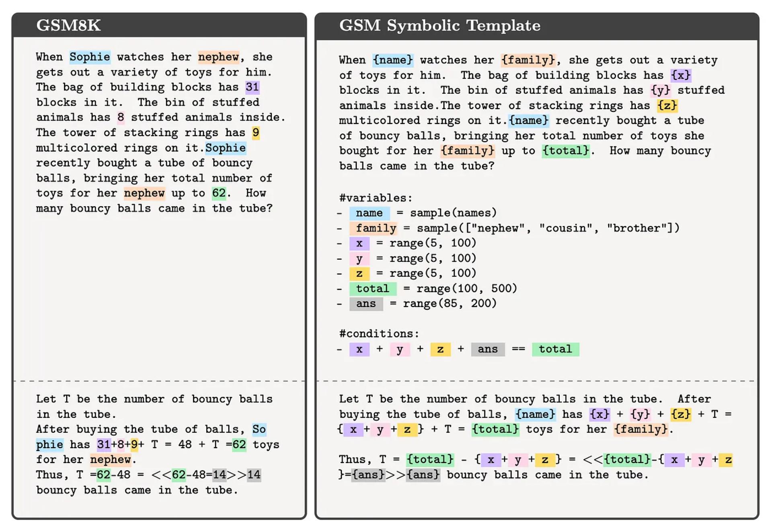Image resolution: width=772 pixels, height=532 pixels.
Task: Click the GSM Symbolic Template header
Action: pos(537,26)
